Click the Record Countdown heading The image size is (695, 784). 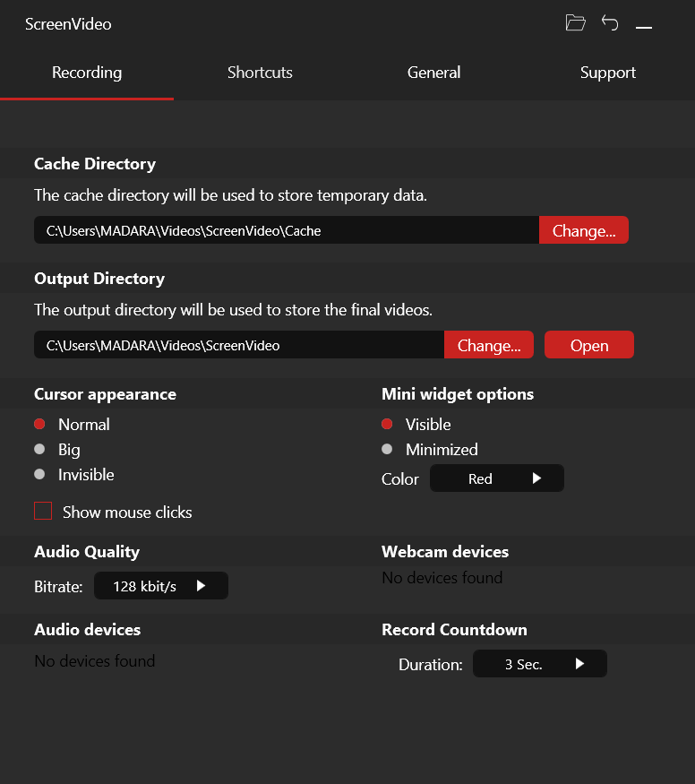click(x=454, y=630)
